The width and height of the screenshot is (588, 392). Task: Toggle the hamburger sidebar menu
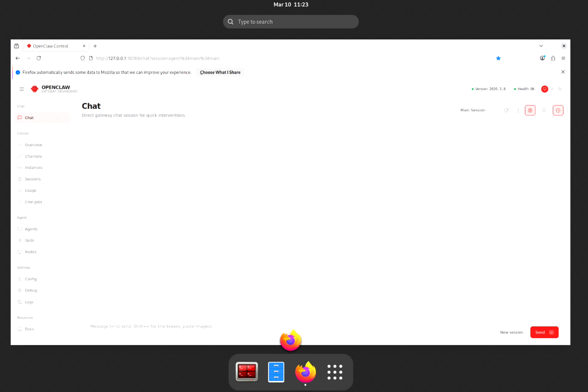22,89
